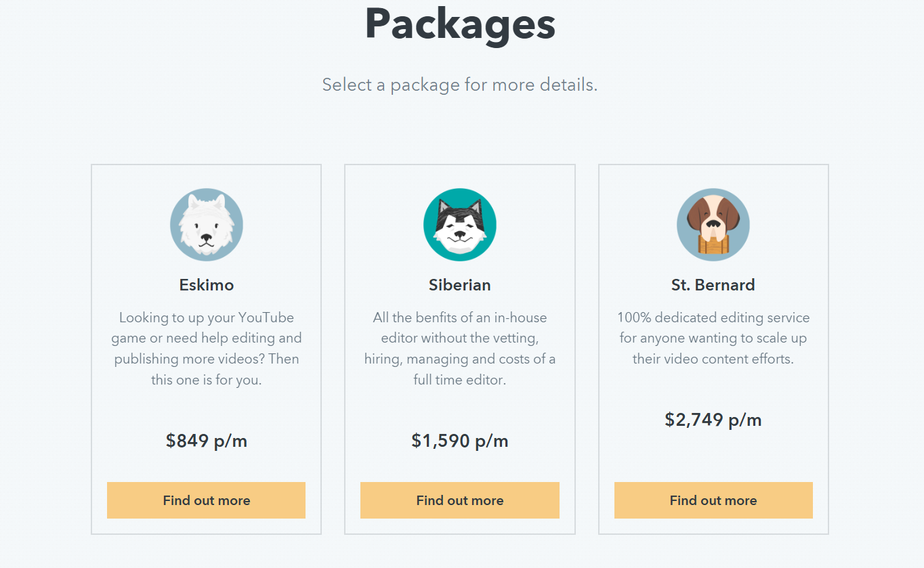Screen dimensions: 924x568
Task: Click the white Eskimo dog icon
Action: [207, 225]
